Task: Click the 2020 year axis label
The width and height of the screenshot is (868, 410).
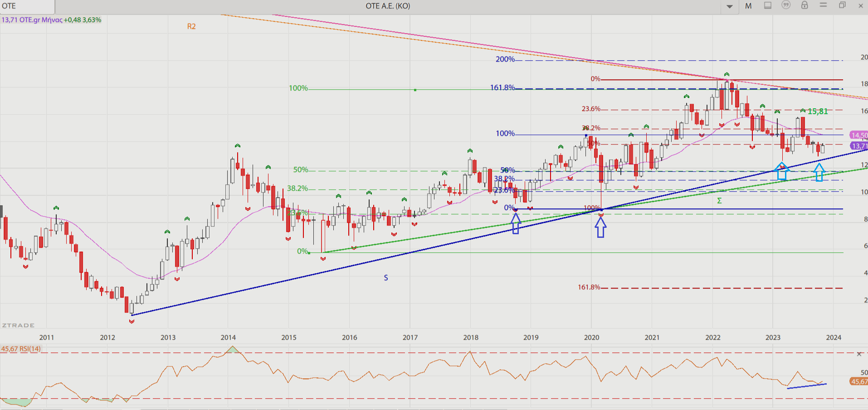Action: coord(591,338)
